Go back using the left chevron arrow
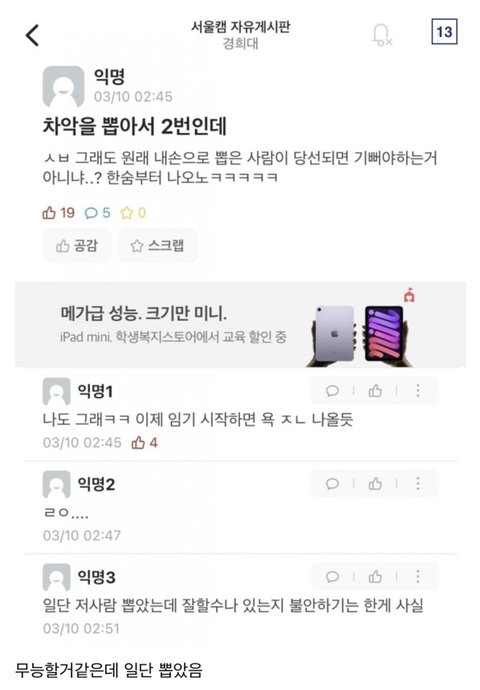The image size is (480, 690). 33,35
